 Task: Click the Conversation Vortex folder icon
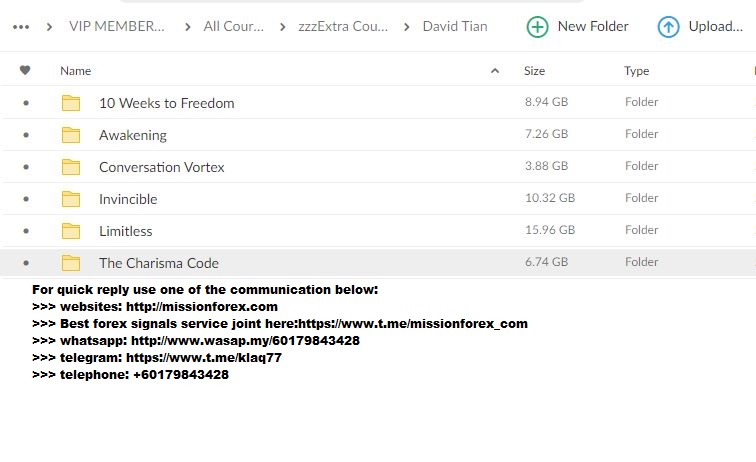coord(71,167)
